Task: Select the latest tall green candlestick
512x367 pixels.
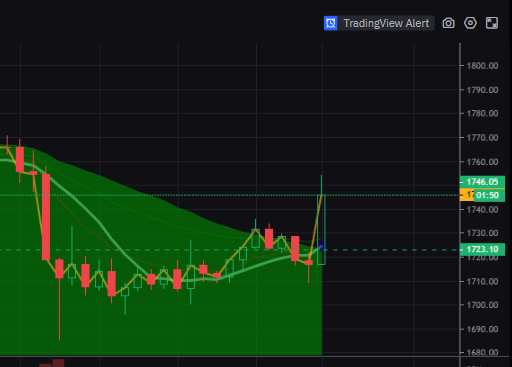Action: (x=321, y=230)
